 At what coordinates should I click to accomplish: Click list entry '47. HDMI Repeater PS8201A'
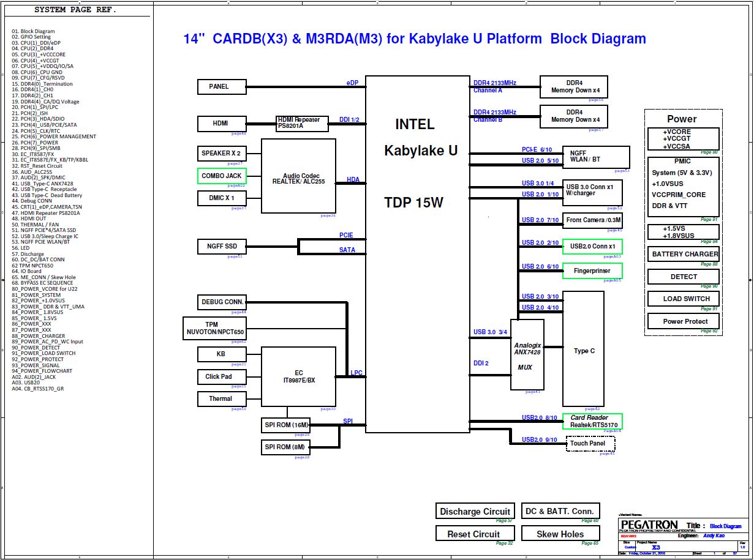point(46,213)
